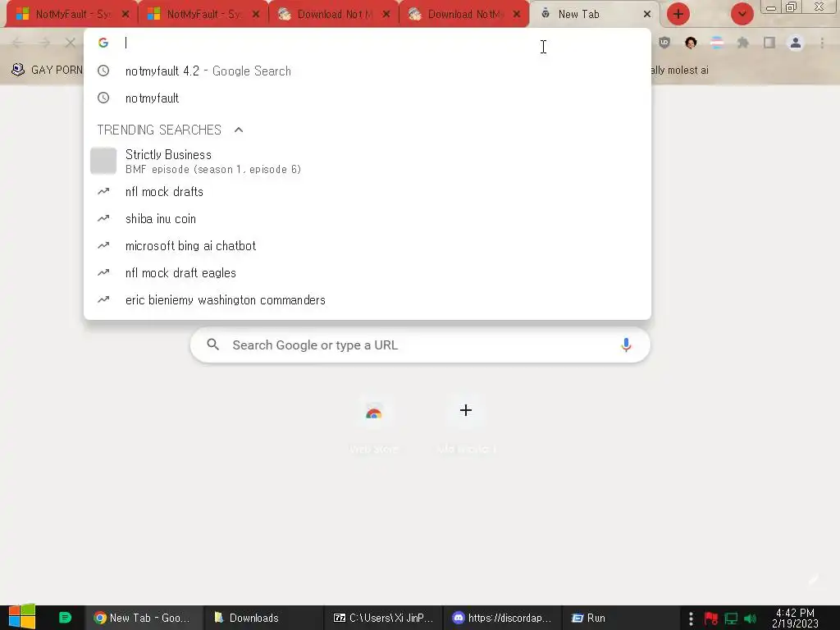Open a new tab with plus button
The height and width of the screenshot is (630, 840).
678,14
